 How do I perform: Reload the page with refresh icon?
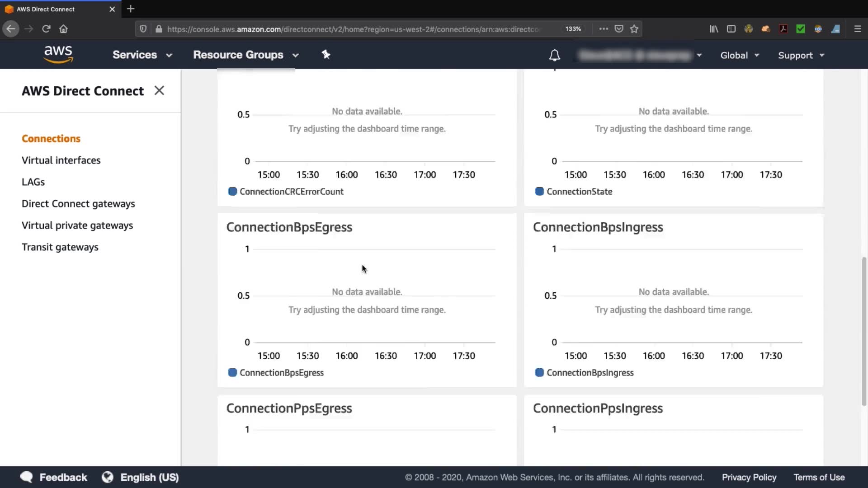tap(46, 29)
